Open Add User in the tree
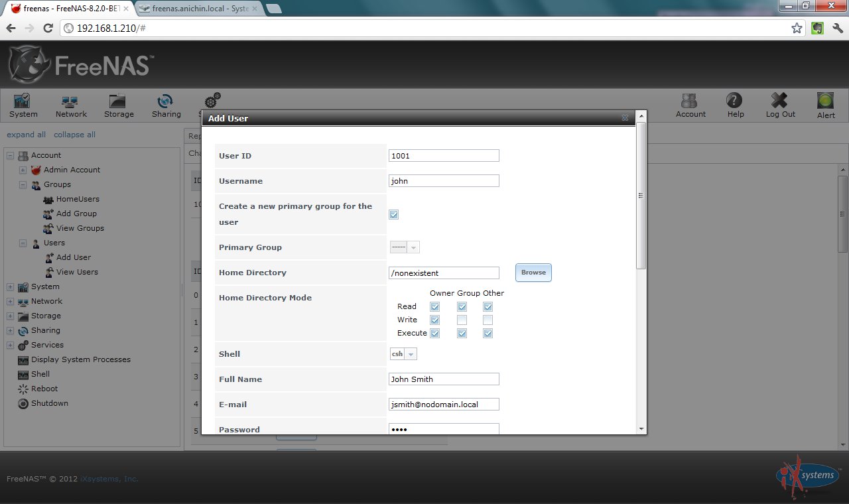The image size is (849, 504). point(74,257)
